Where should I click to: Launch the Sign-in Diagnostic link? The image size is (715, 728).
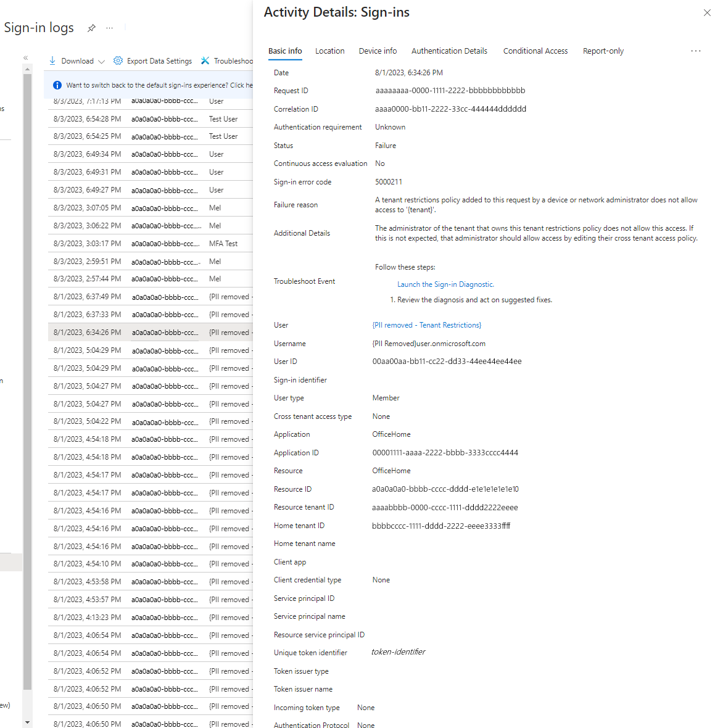pos(445,284)
